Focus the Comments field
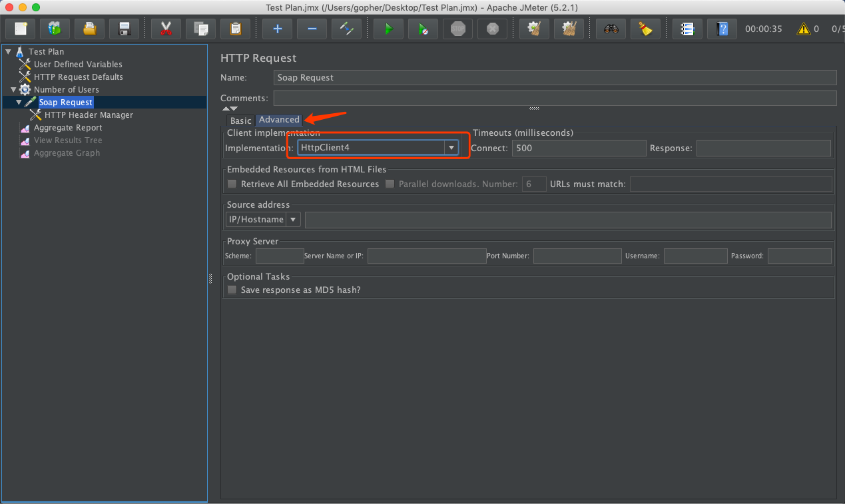Image resolution: width=845 pixels, height=504 pixels. [555, 98]
